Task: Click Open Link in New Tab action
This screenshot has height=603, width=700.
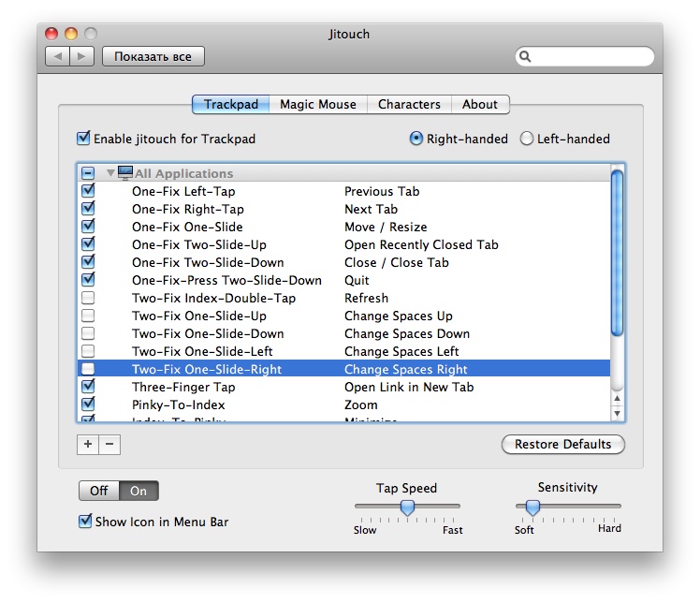Action: (x=409, y=388)
